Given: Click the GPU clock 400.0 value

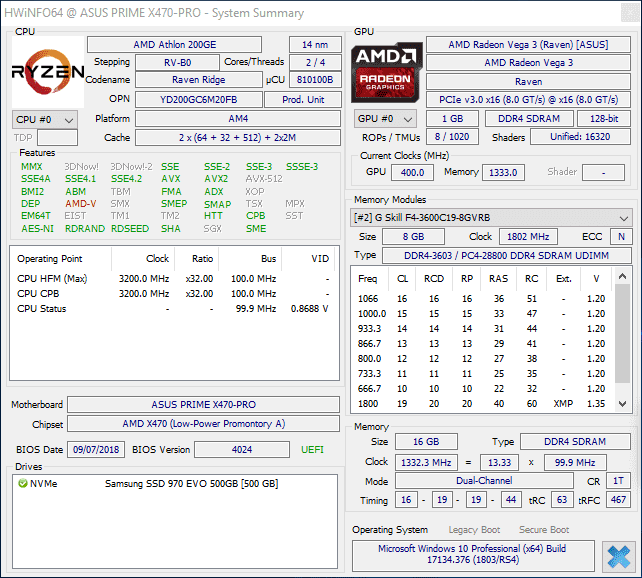Looking at the screenshot, I should 412,172.
